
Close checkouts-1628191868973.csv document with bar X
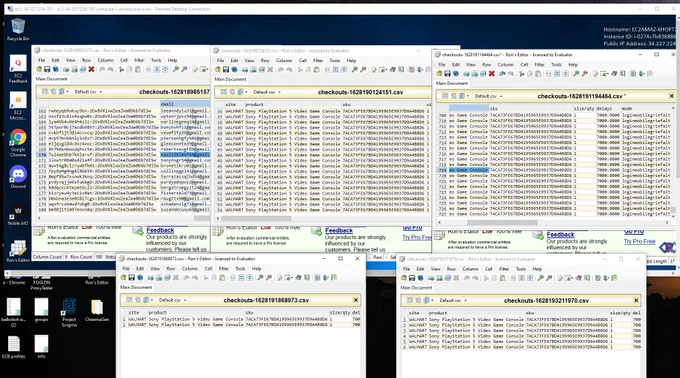(356, 300)
